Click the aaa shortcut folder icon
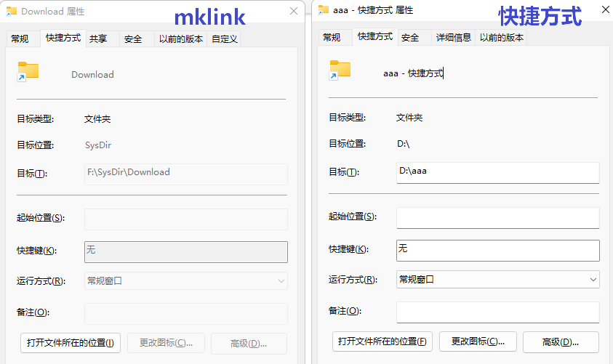Image resolution: width=613 pixels, height=364 pixels. [x=340, y=70]
